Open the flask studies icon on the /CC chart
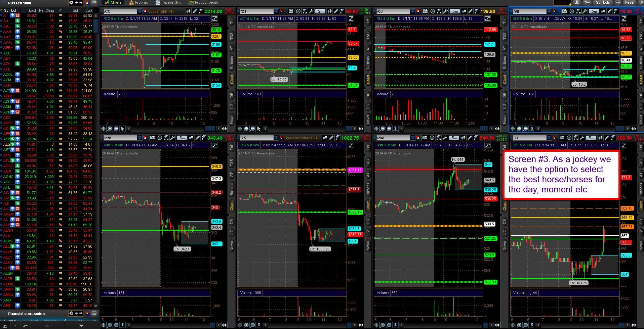The image size is (644, 329). coord(201,11)
